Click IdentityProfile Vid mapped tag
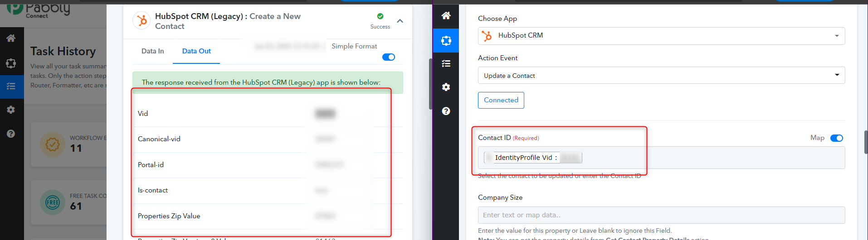868x240 pixels. tap(533, 158)
